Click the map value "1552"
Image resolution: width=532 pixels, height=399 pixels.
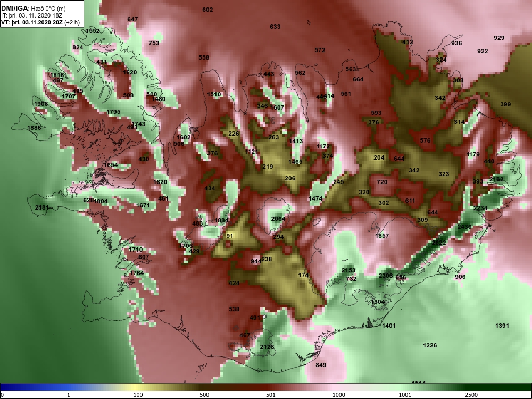[93, 31]
